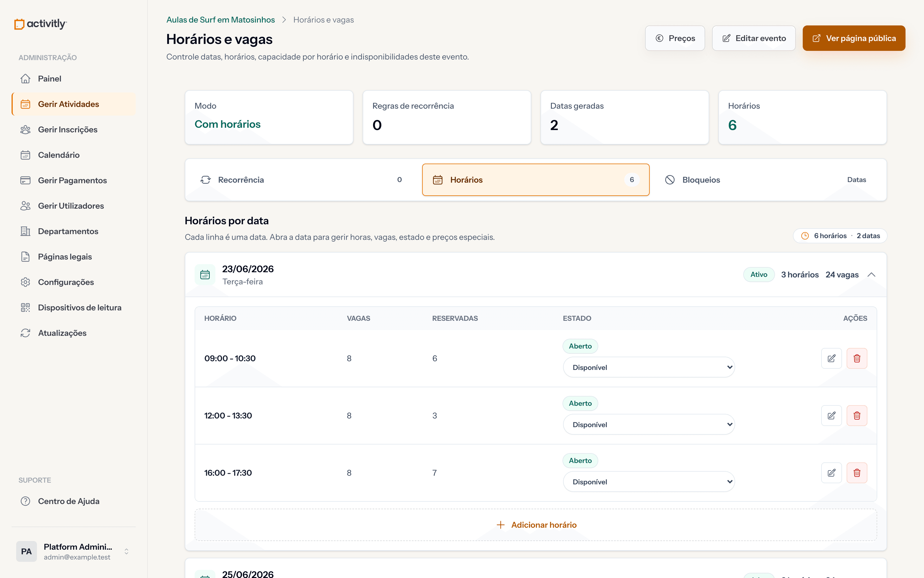Click Ver página pública button
This screenshot has height=578, width=924.
(x=854, y=38)
